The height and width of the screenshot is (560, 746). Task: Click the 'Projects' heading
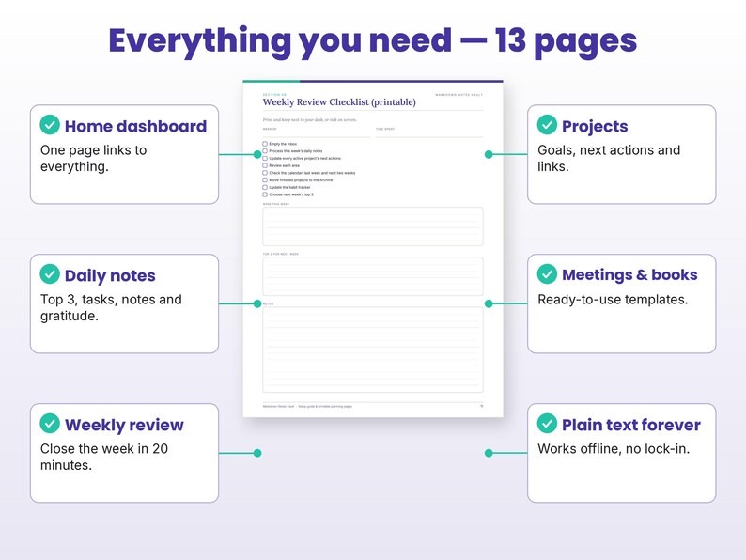click(x=595, y=126)
